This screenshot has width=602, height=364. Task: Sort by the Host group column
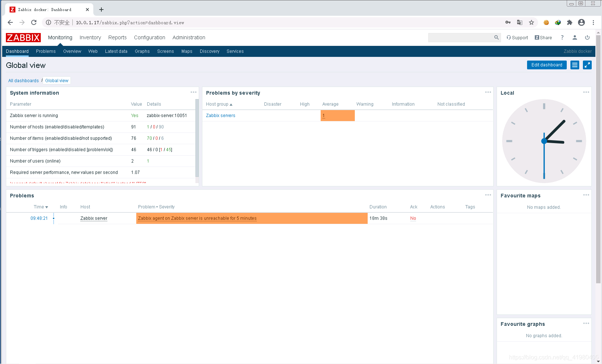(219, 104)
